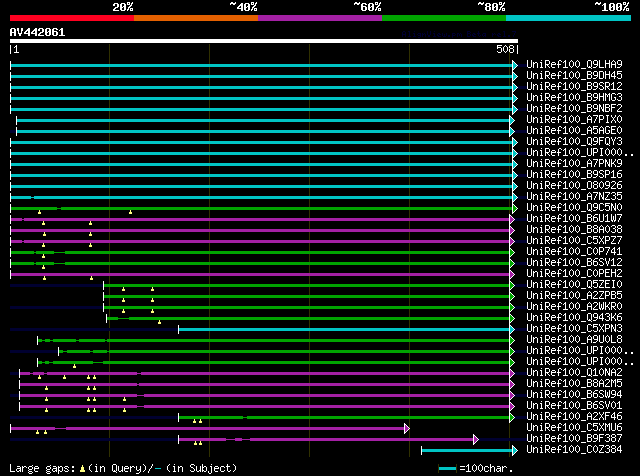The image size is (640, 476).
Task: Click the AV442061 query sequence label
Action: (38, 32)
